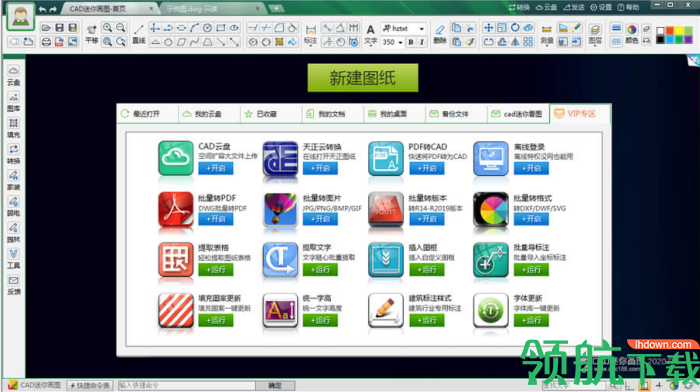
Task: Click the 新建图纸 green button
Action: 362,78
